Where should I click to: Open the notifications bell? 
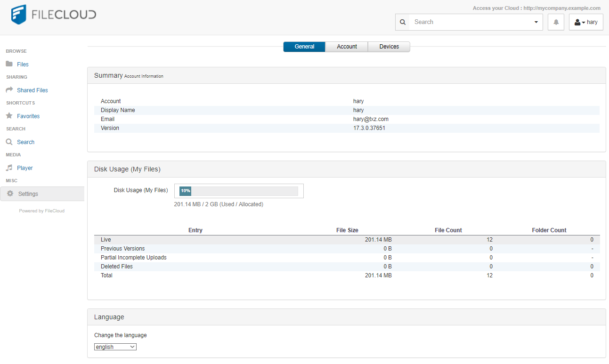pos(556,22)
